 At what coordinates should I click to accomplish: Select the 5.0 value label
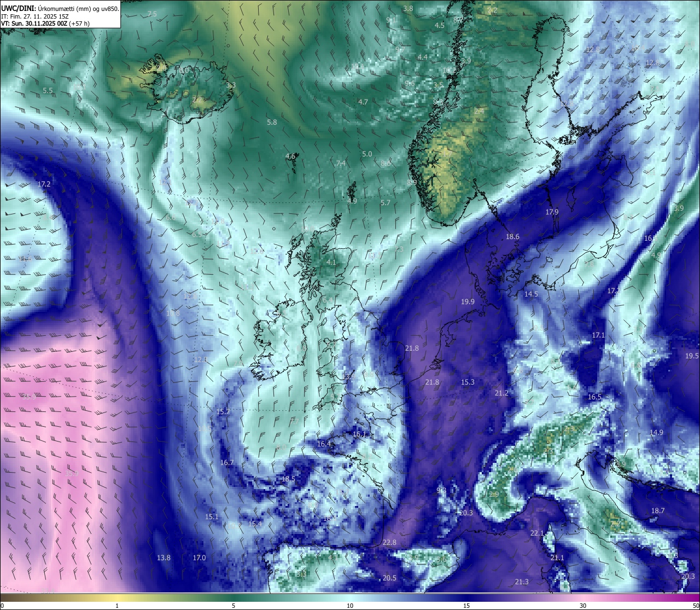[x=367, y=155]
